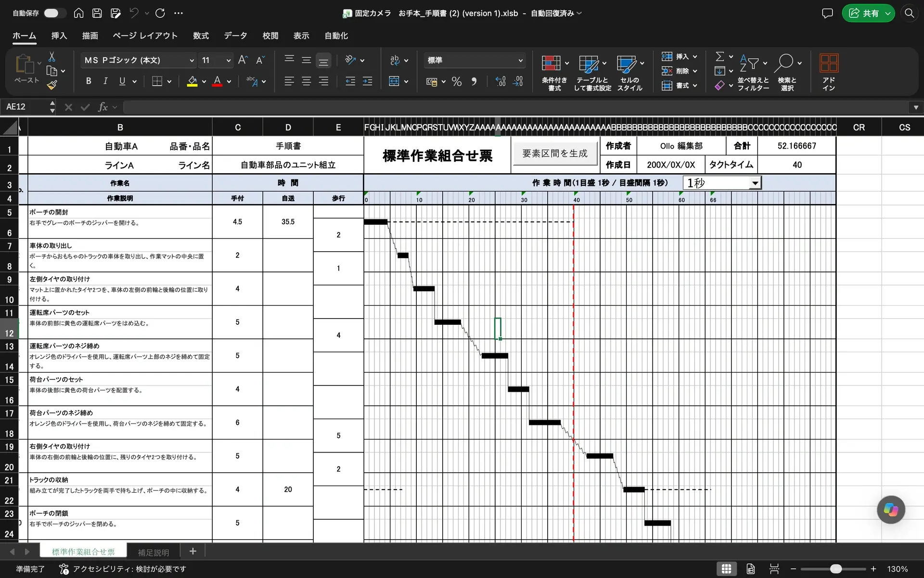Click the Share (共有) button
Screen dimensions: 924x578
[x=868, y=13]
